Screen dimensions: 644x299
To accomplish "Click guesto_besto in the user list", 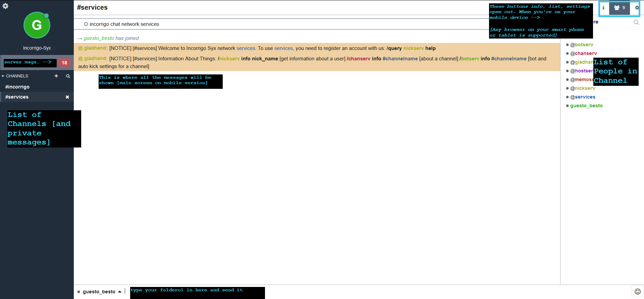I will click(586, 106).
